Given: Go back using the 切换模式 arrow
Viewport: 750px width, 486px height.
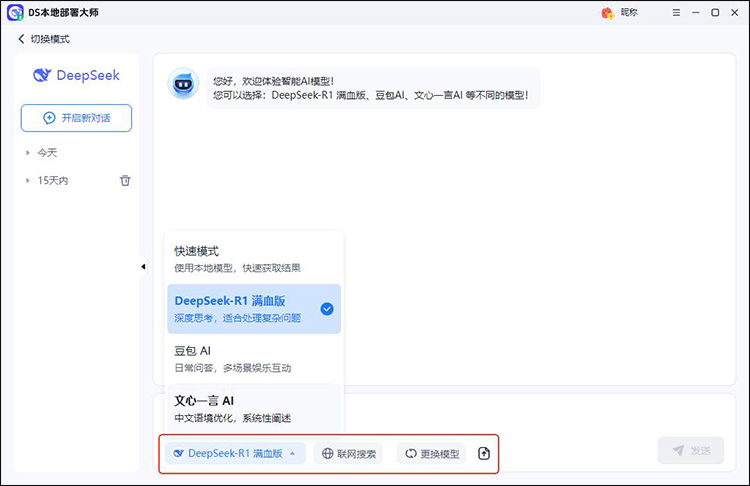Looking at the screenshot, I should [21, 39].
